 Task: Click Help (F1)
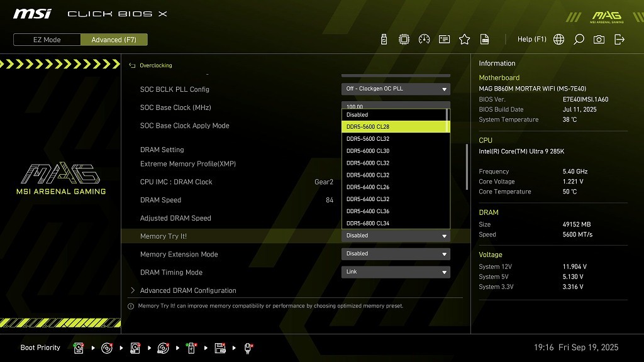pos(531,40)
